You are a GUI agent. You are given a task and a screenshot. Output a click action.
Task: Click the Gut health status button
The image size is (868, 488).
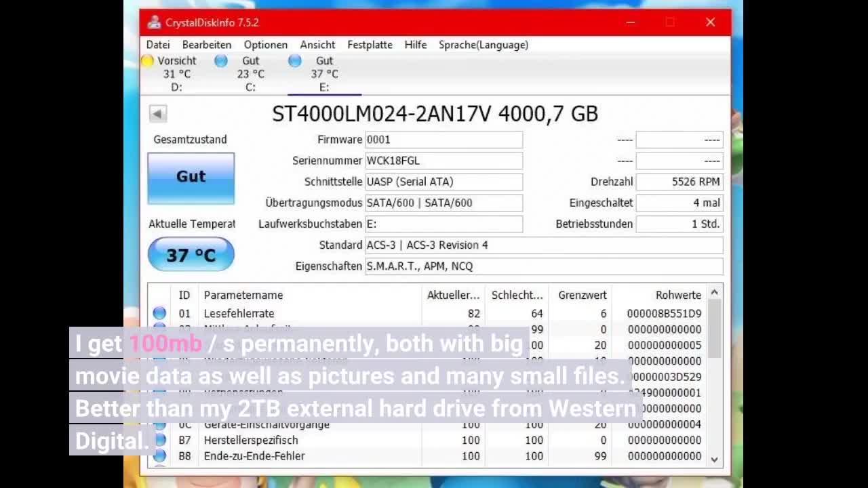(191, 177)
